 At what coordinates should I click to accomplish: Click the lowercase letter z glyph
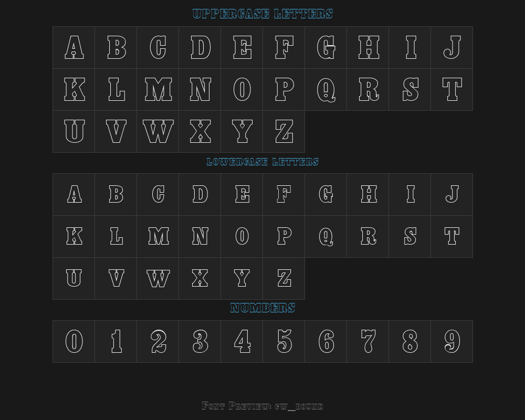[284, 279]
